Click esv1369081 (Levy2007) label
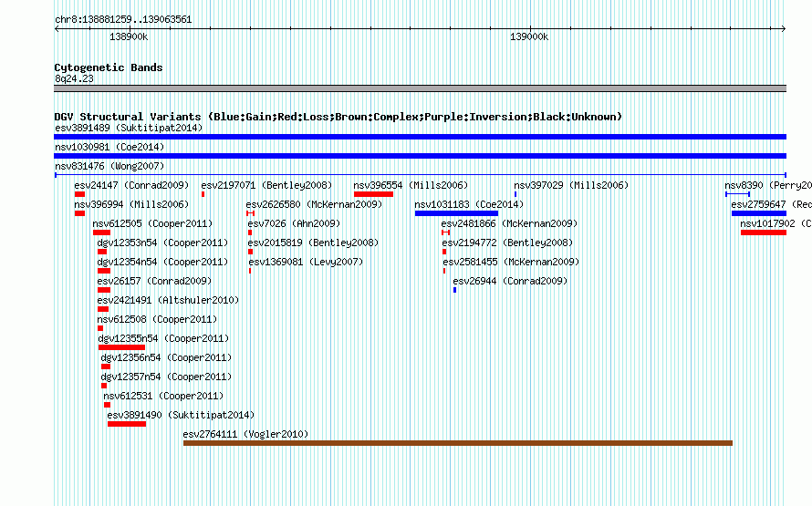Viewport: 812px width, 506px height. (x=306, y=262)
